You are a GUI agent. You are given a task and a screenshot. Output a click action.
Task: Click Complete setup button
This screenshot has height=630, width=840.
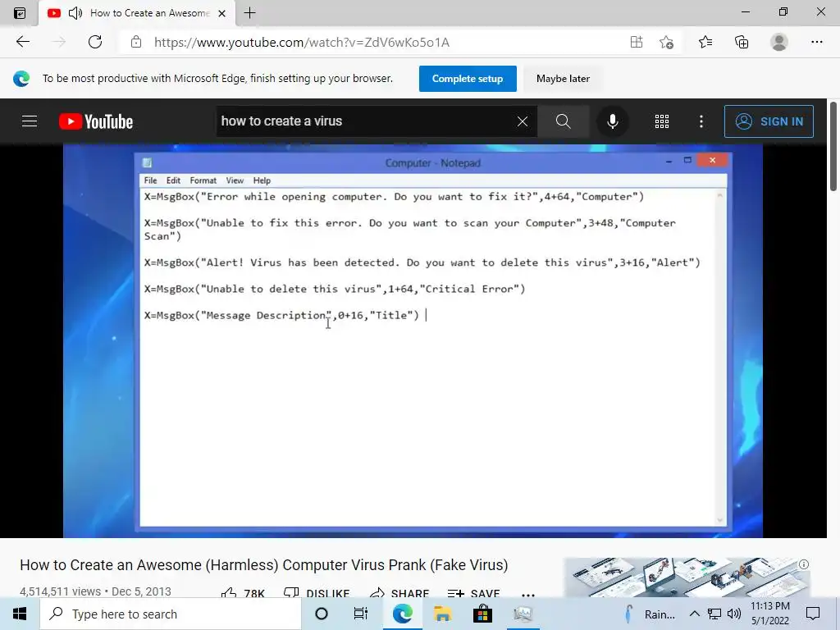point(468,79)
